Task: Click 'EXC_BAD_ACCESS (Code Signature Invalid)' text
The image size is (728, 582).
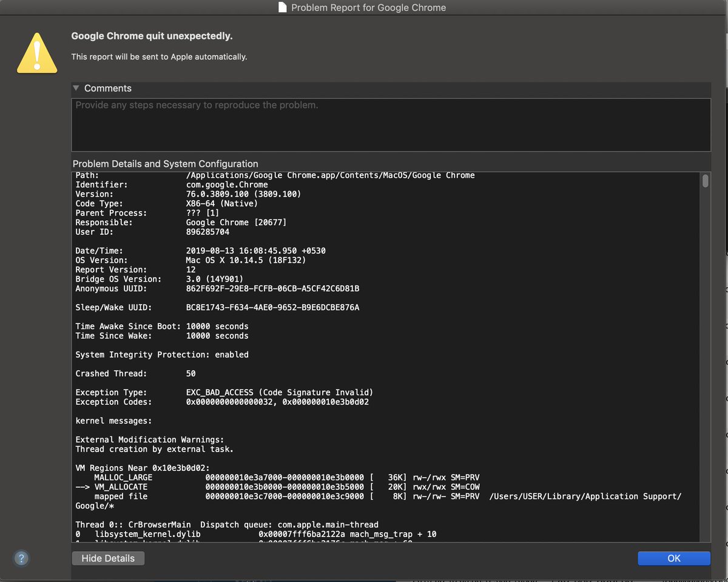Action: pos(280,393)
